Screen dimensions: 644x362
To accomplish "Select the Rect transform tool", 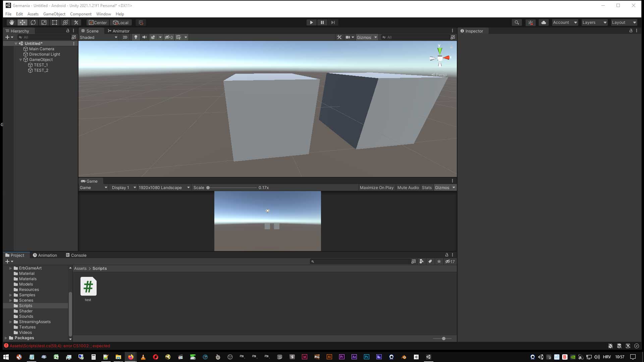I will pyautogui.click(x=55, y=22).
